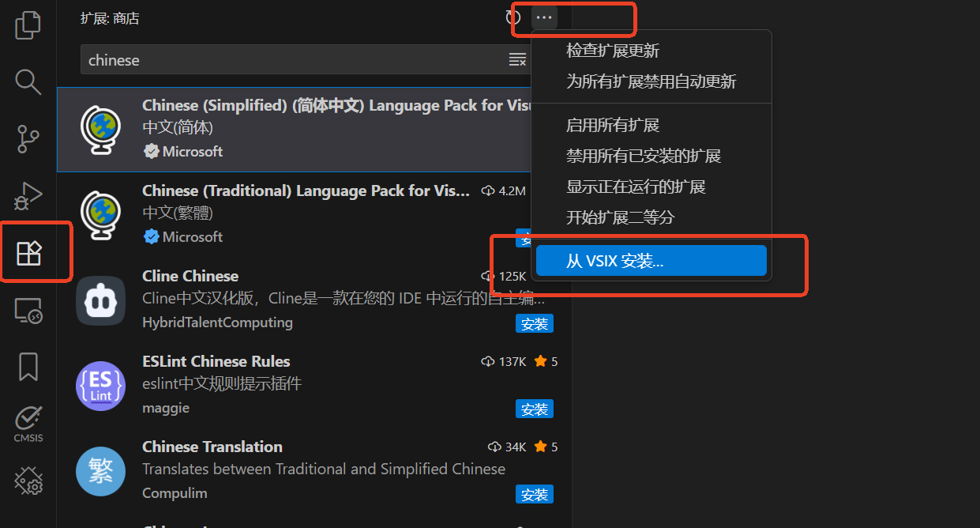The height and width of the screenshot is (528, 980).
Task: Click the Chinese Traditional globe icon
Action: click(100, 215)
